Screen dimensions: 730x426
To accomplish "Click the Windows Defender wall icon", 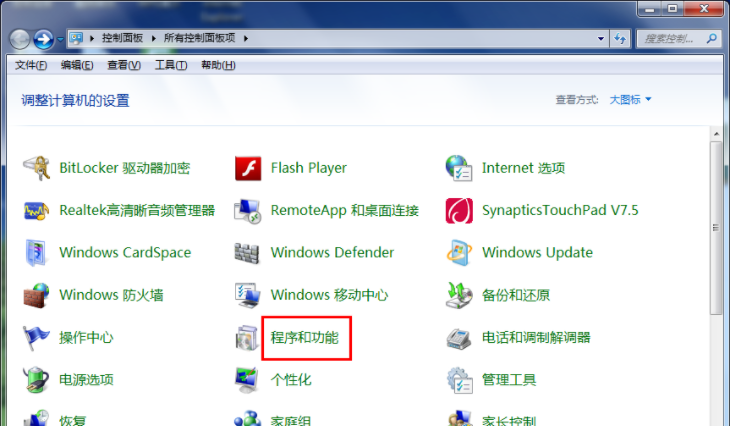I will pyautogui.click(x=247, y=253).
